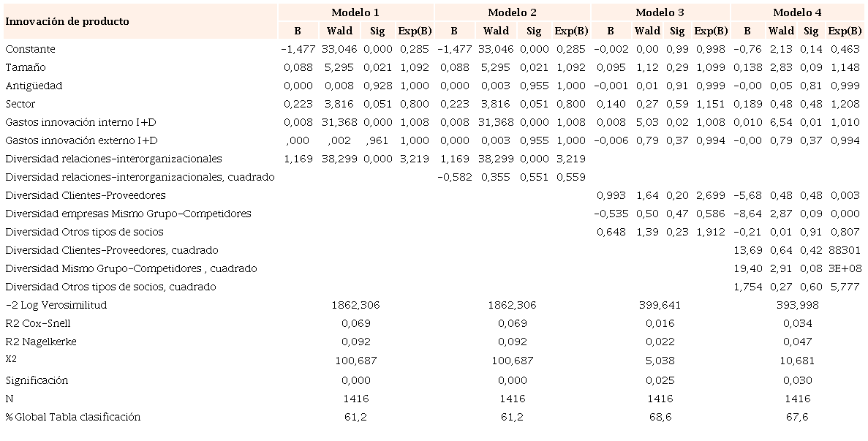Image resolution: width=868 pixels, height=441 pixels.
Task: Select the Modelo 2 column header
Action: point(512,12)
